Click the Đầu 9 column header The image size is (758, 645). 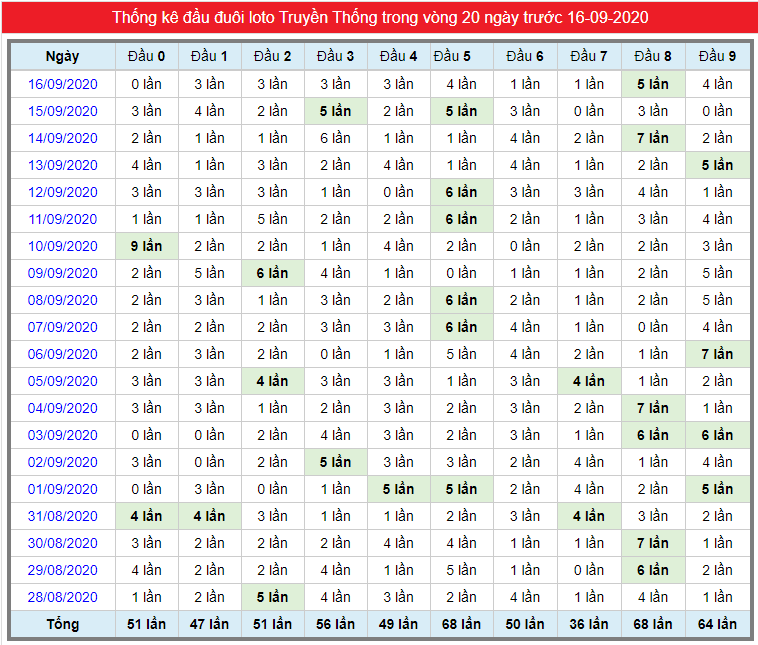pos(717,56)
